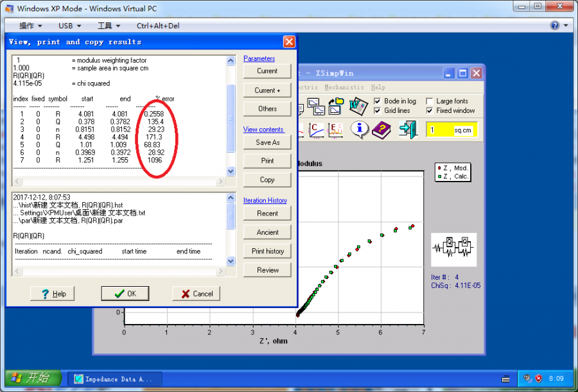The image size is (578, 392).
Task: Disable the Grid lines checkbox
Action: click(x=377, y=110)
